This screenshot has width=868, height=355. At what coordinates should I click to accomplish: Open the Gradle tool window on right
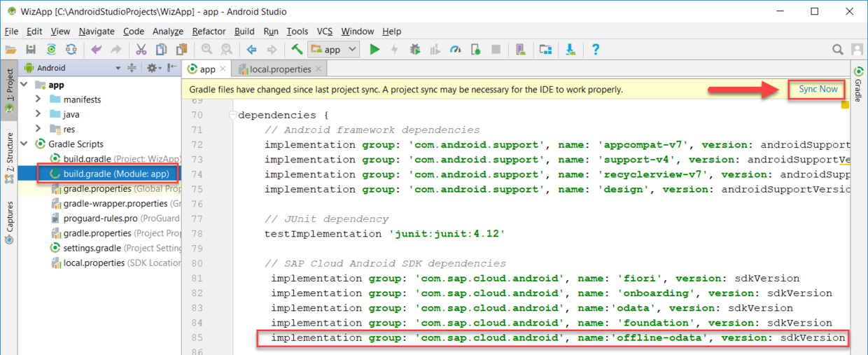coord(858,83)
